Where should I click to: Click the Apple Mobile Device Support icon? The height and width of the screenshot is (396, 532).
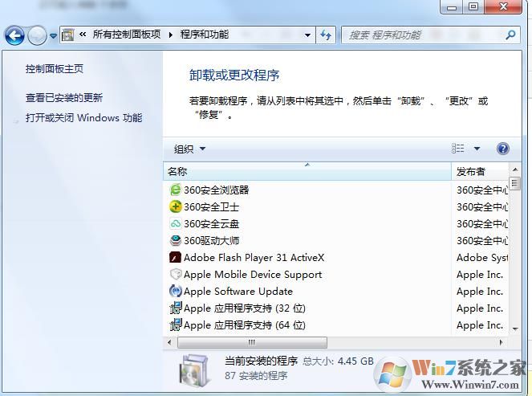click(x=176, y=274)
